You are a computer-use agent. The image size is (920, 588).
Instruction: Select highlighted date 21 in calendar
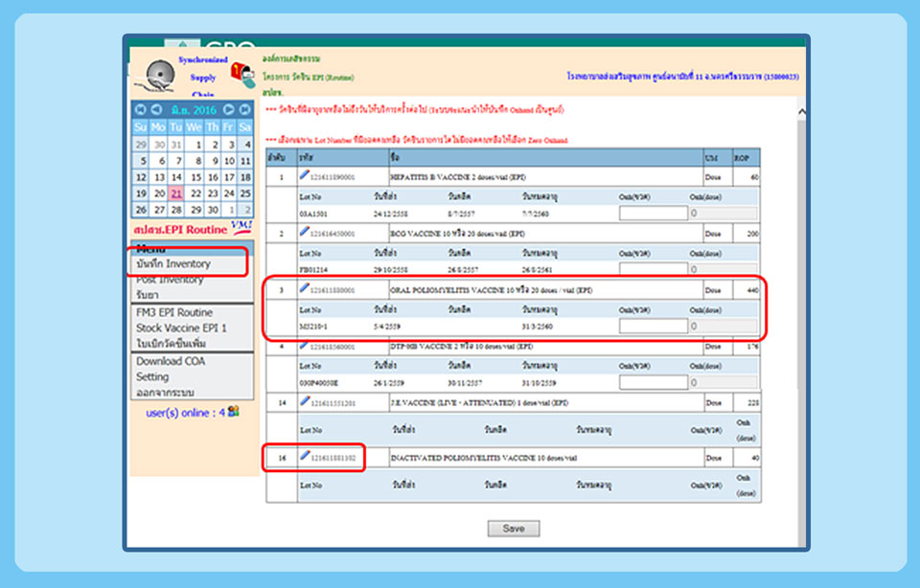(x=175, y=193)
